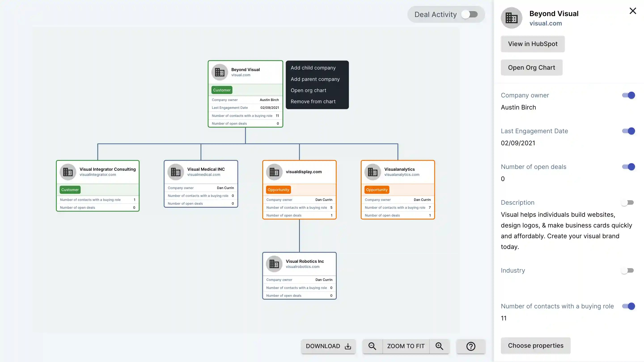Screen dimensions: 644x362
Task: Click the description paragraph in the side panel
Action: pos(566,231)
